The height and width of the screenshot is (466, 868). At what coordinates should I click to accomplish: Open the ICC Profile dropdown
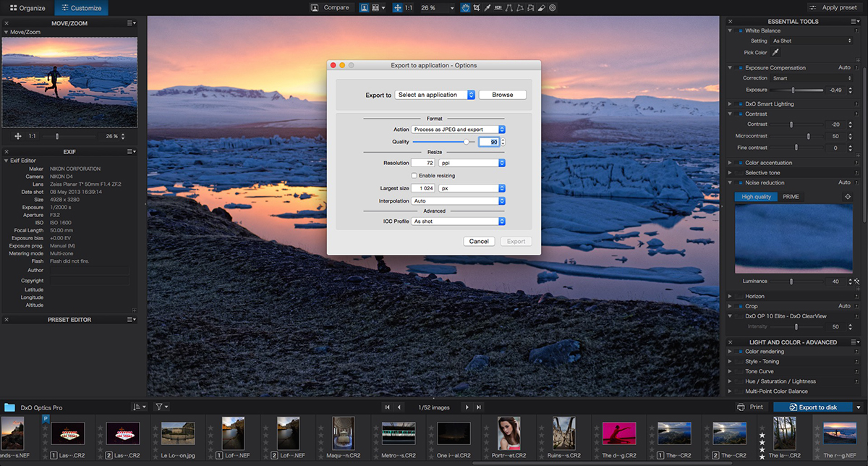tap(458, 221)
